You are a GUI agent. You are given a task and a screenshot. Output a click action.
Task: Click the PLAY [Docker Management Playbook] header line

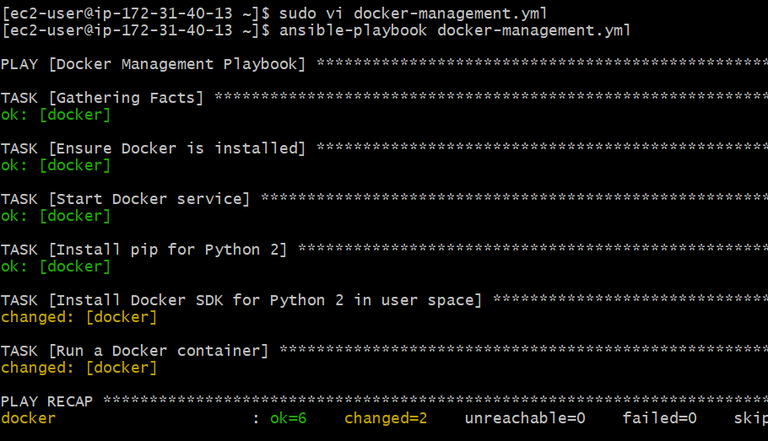[x=155, y=64]
